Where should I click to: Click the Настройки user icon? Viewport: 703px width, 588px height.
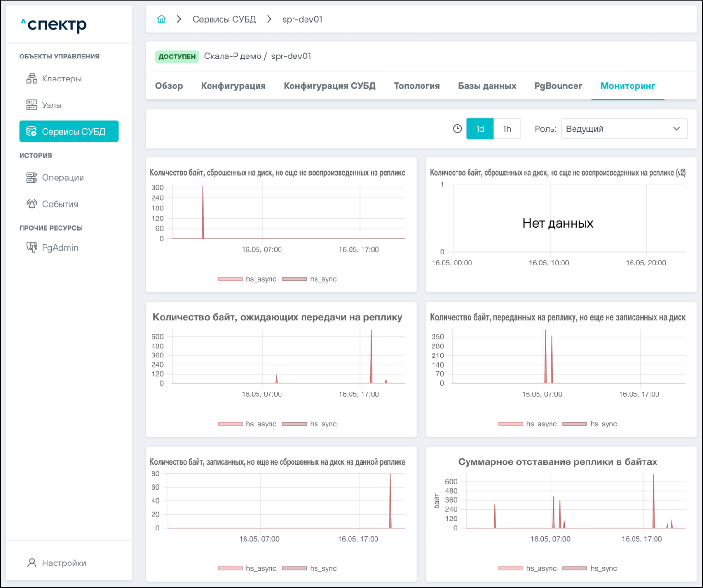pos(32,563)
